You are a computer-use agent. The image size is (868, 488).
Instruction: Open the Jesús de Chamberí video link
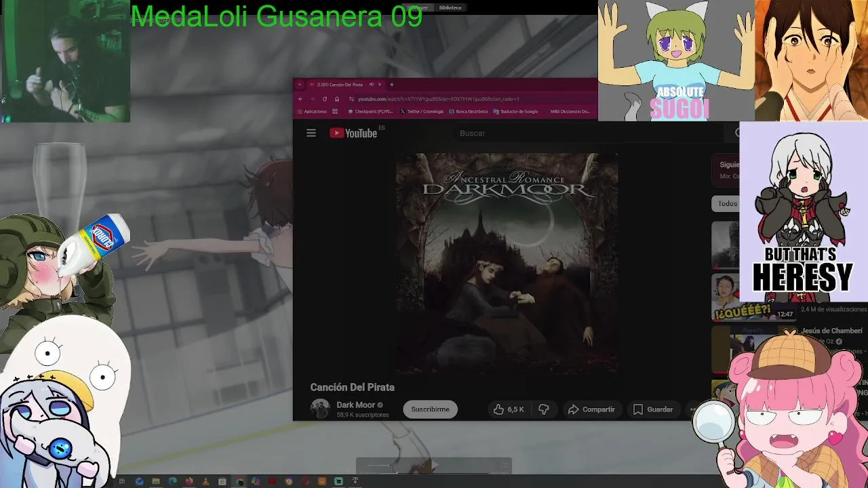click(831, 331)
